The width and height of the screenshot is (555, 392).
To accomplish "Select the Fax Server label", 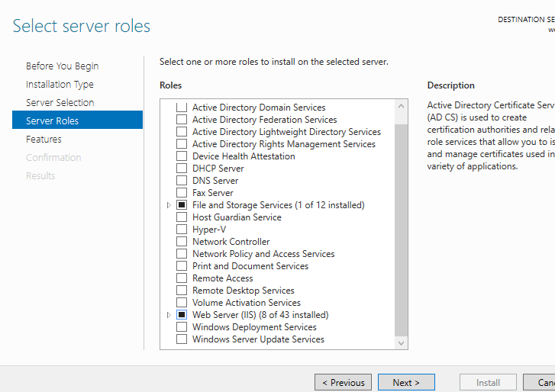I will pyautogui.click(x=213, y=193).
